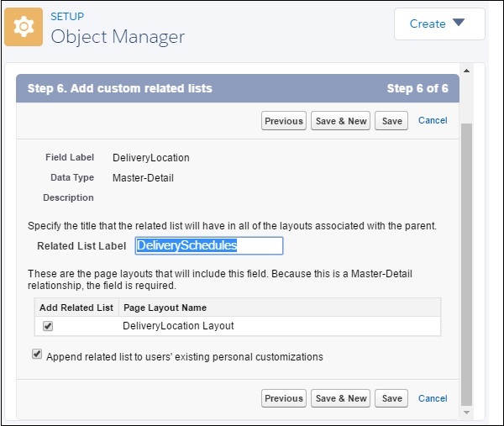Click the top Save & New button
This screenshot has width=504, height=426.
pos(340,121)
